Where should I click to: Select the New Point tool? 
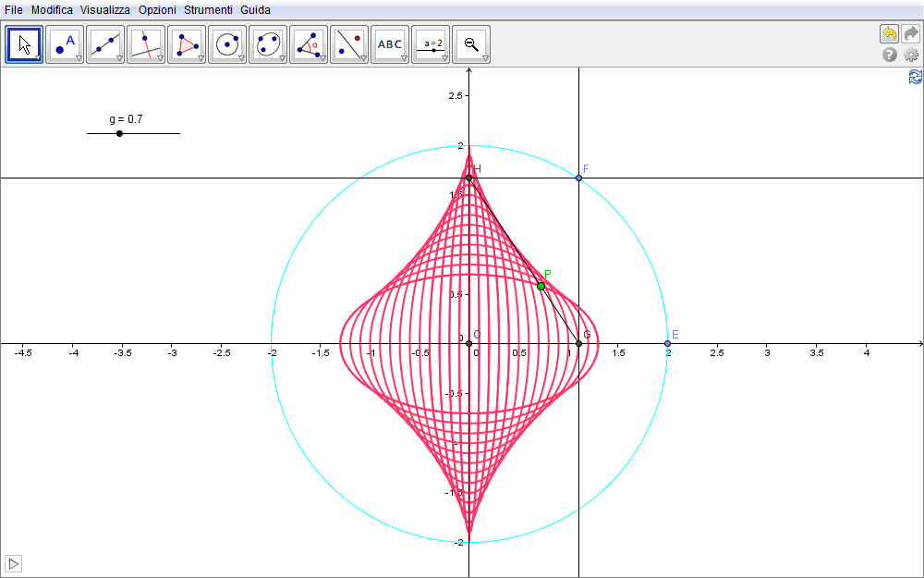(65, 43)
